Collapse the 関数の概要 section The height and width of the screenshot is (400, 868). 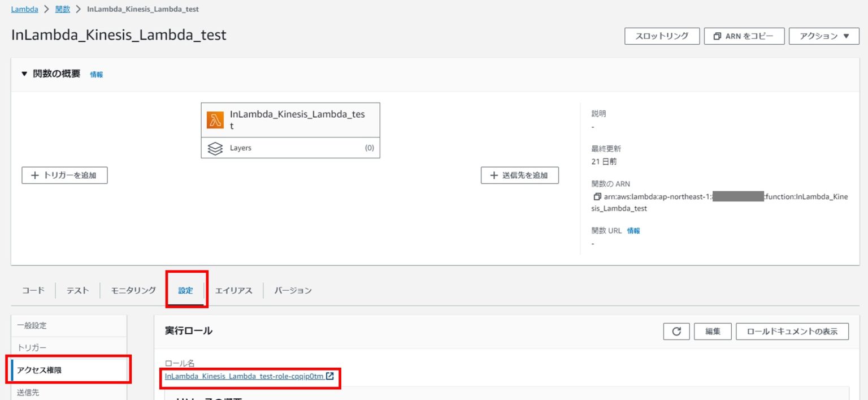coord(24,74)
